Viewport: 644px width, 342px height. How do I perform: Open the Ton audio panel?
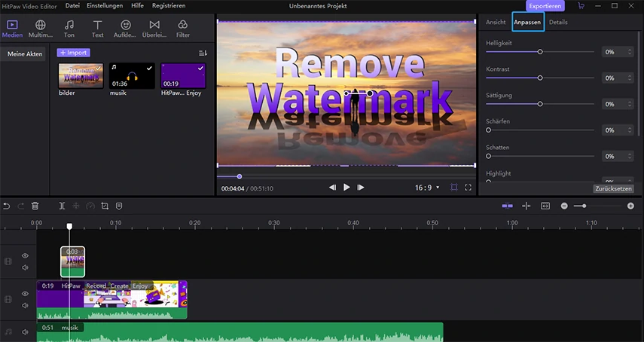(x=69, y=29)
